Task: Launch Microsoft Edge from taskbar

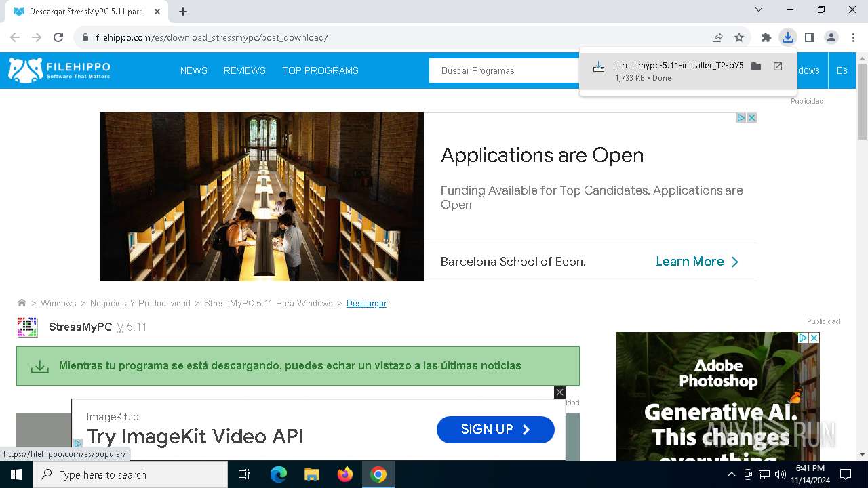Action: [279, 474]
